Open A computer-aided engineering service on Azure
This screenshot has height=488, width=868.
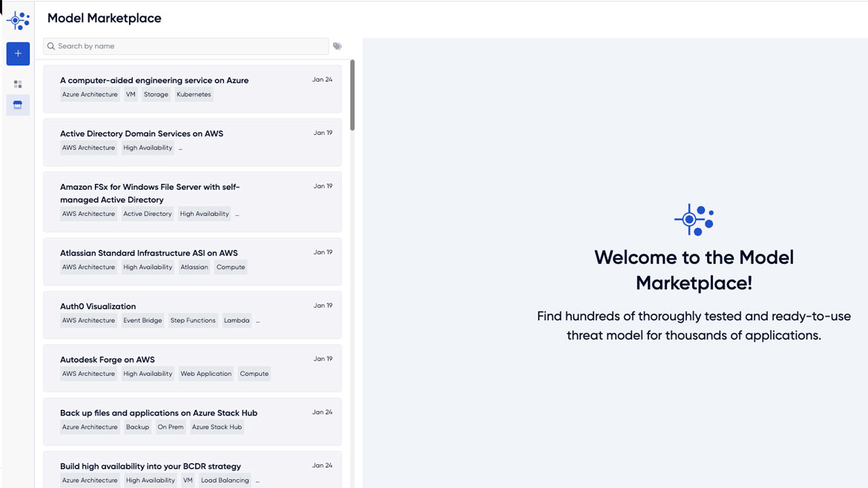click(x=154, y=80)
